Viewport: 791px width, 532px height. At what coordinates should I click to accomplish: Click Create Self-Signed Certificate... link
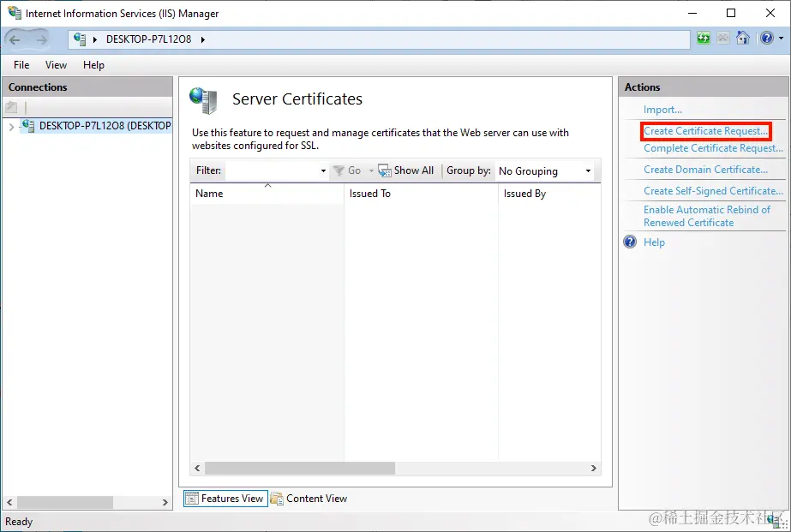(713, 191)
